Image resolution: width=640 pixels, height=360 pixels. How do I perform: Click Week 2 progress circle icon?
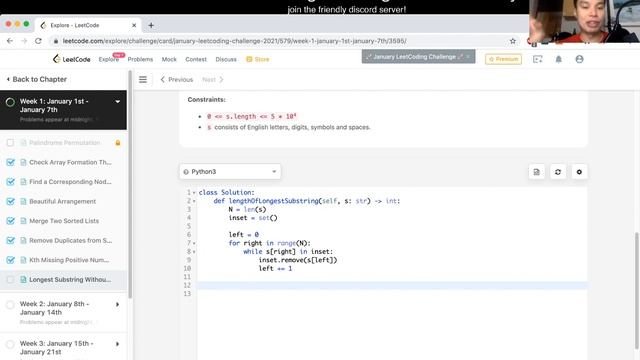[10, 305]
